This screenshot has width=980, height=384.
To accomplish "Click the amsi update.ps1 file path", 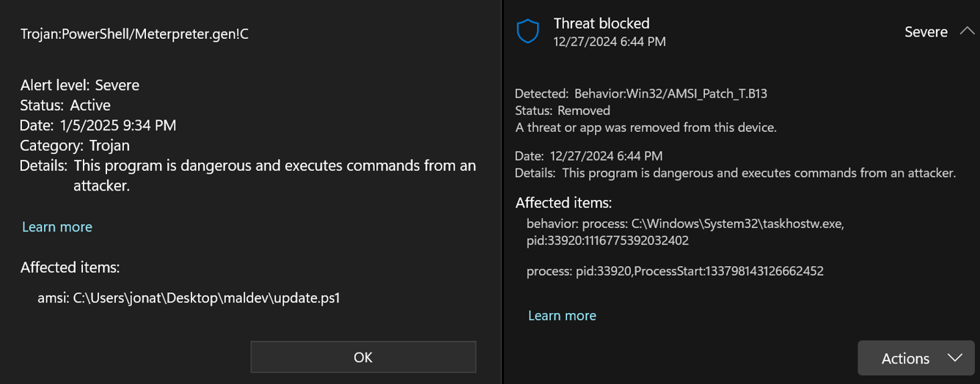I will [189, 298].
